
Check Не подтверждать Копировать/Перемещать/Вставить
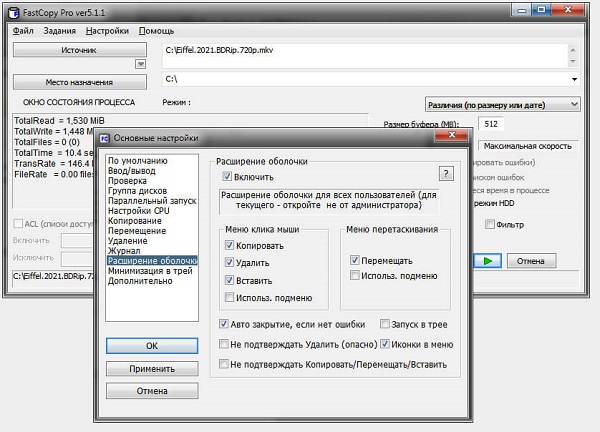coord(224,364)
